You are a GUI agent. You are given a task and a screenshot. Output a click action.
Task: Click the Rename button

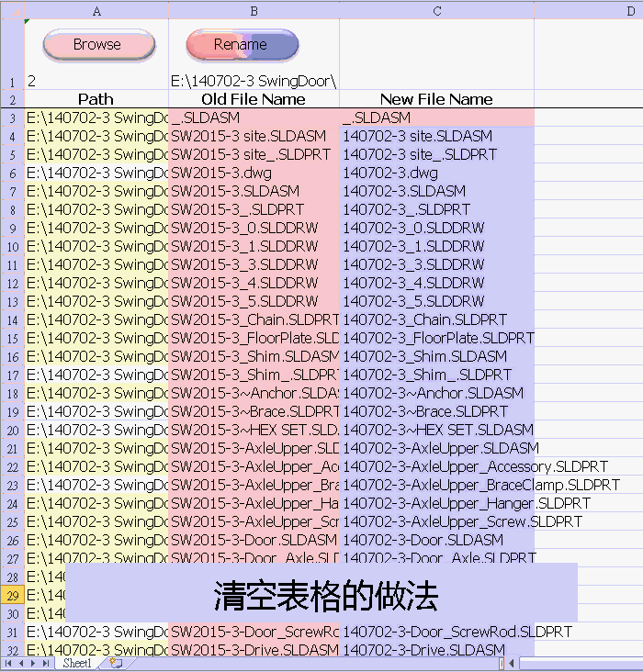[x=242, y=45]
